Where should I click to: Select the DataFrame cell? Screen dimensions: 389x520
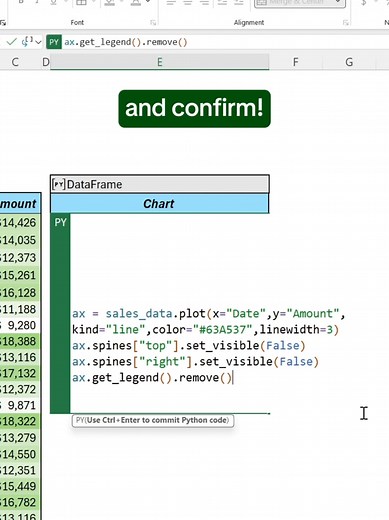tap(160, 184)
